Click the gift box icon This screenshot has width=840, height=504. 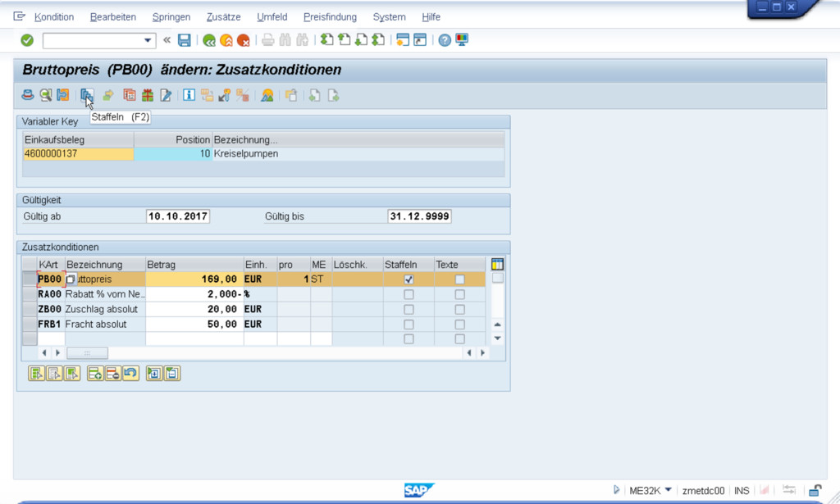point(148,96)
